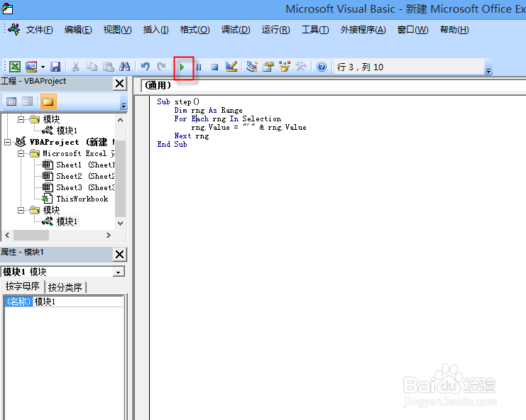Image resolution: width=526 pixels, height=420 pixels.
Task: Open the 帮助(H) menu
Action: [454, 30]
